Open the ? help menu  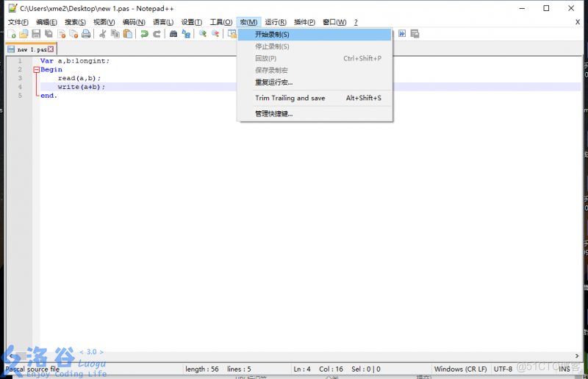(356, 22)
